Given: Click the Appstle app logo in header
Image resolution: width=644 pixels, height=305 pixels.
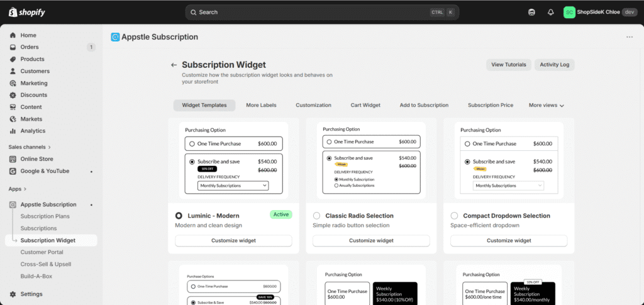Looking at the screenshot, I should (x=116, y=37).
